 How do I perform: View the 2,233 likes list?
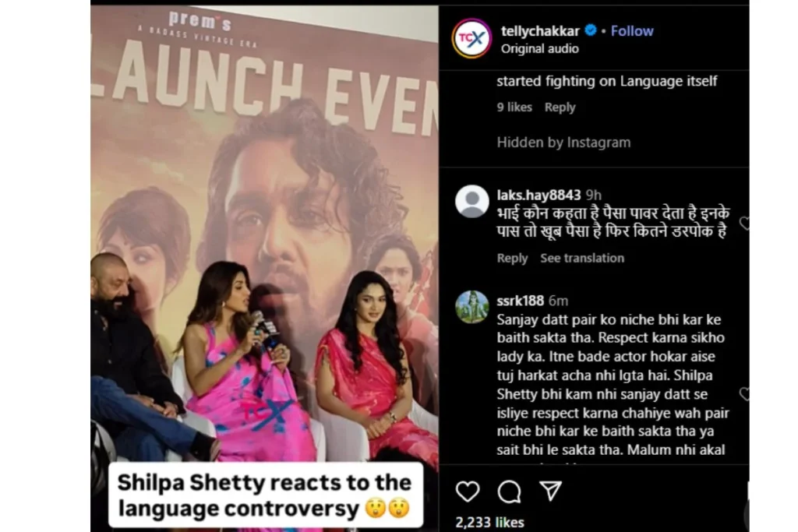[x=489, y=523]
